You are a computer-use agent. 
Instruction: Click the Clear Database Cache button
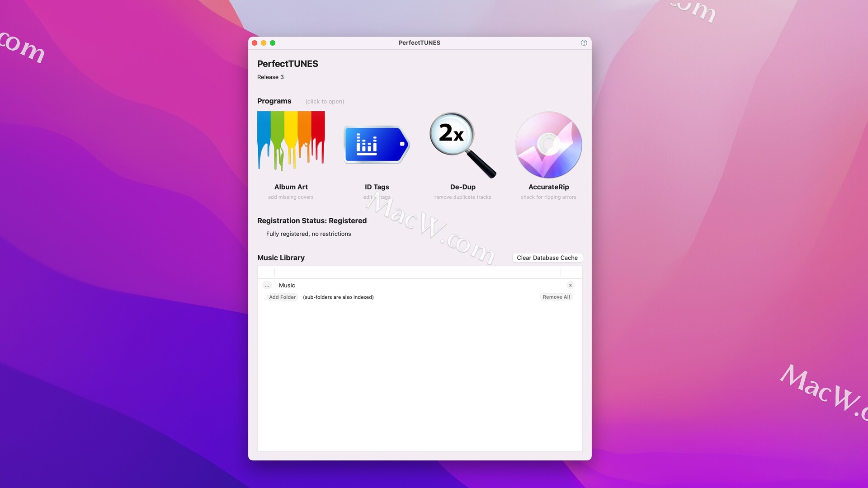click(x=547, y=258)
